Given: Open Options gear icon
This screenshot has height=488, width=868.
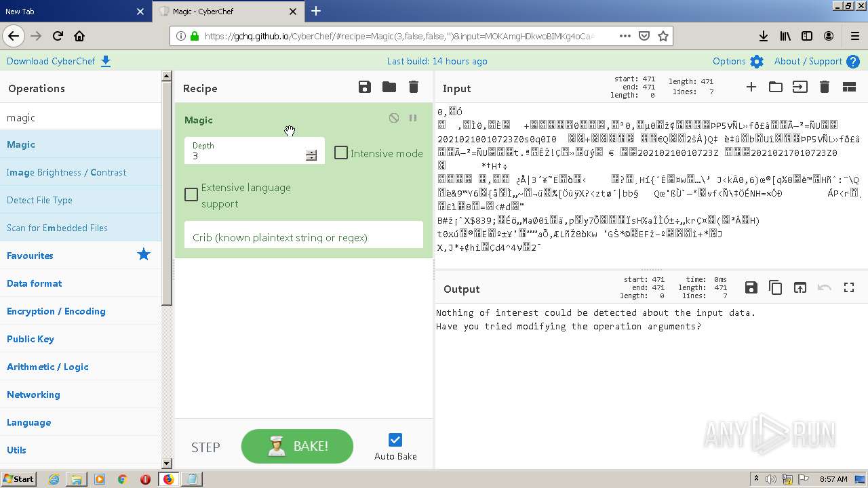Looking at the screenshot, I should [757, 62].
